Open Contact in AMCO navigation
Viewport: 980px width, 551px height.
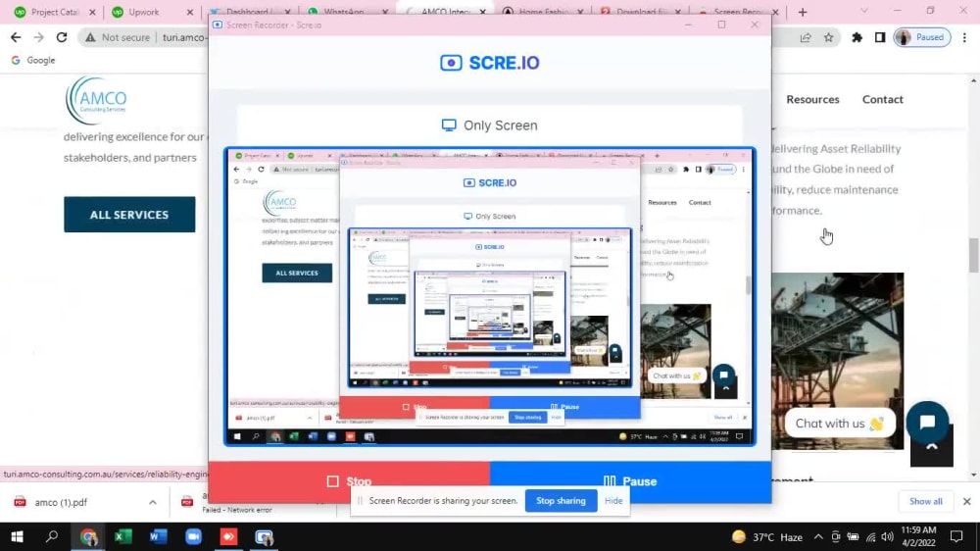click(883, 99)
